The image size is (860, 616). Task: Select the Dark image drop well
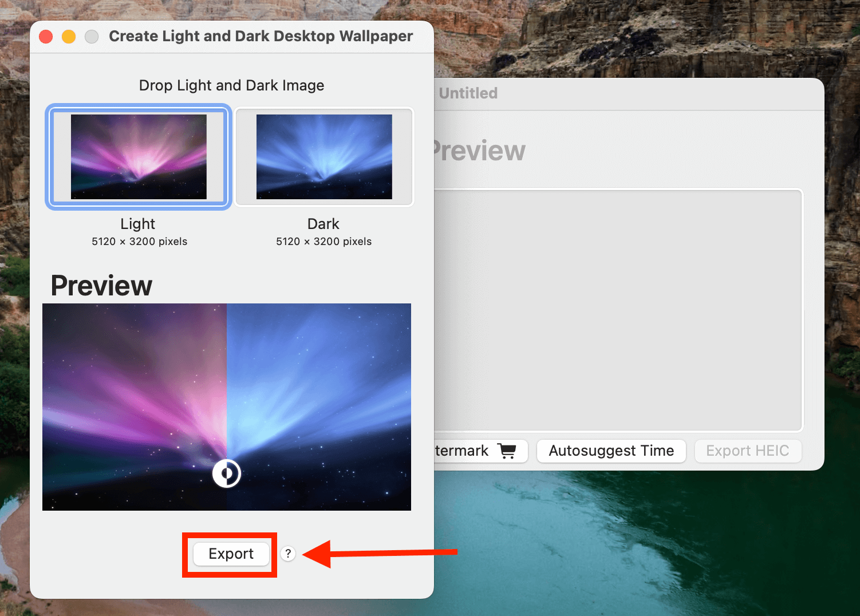click(x=324, y=157)
